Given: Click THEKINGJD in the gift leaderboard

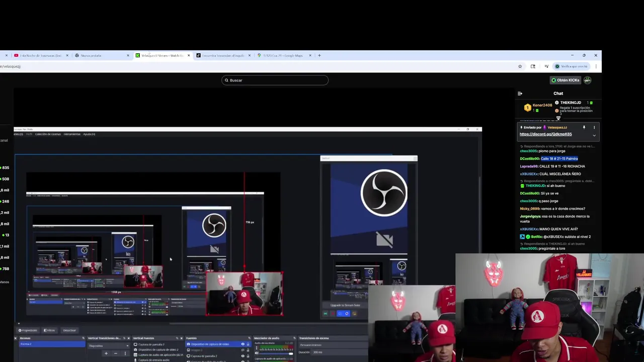Looking at the screenshot, I should (571, 103).
